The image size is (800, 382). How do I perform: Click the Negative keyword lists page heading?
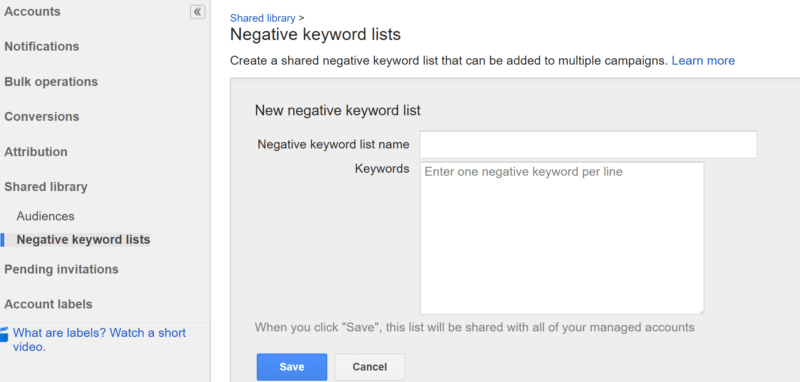[315, 35]
